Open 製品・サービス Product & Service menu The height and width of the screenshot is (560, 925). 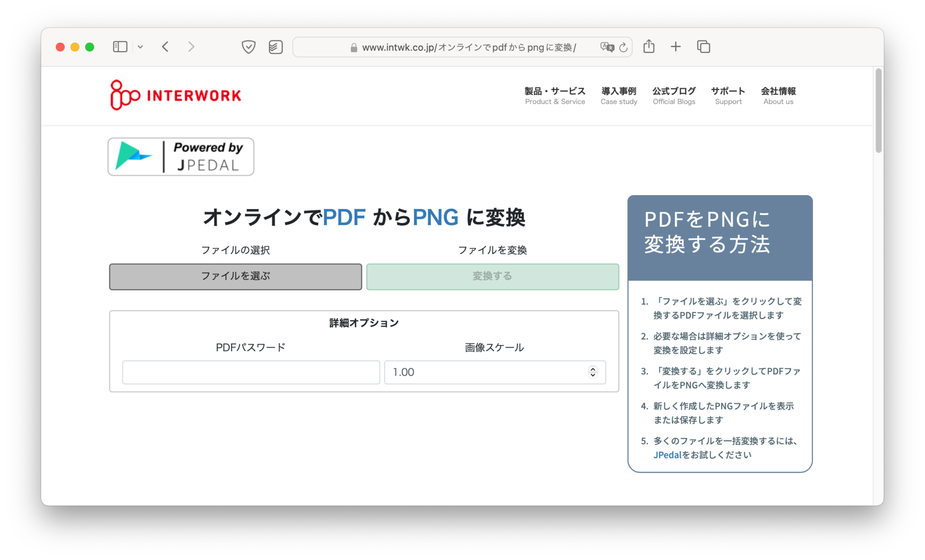pyautogui.click(x=555, y=96)
